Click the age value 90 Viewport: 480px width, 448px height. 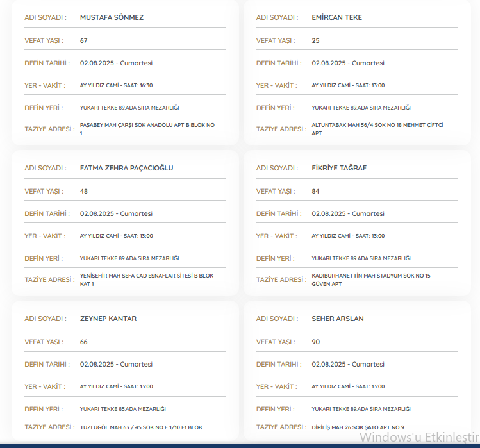(315, 342)
